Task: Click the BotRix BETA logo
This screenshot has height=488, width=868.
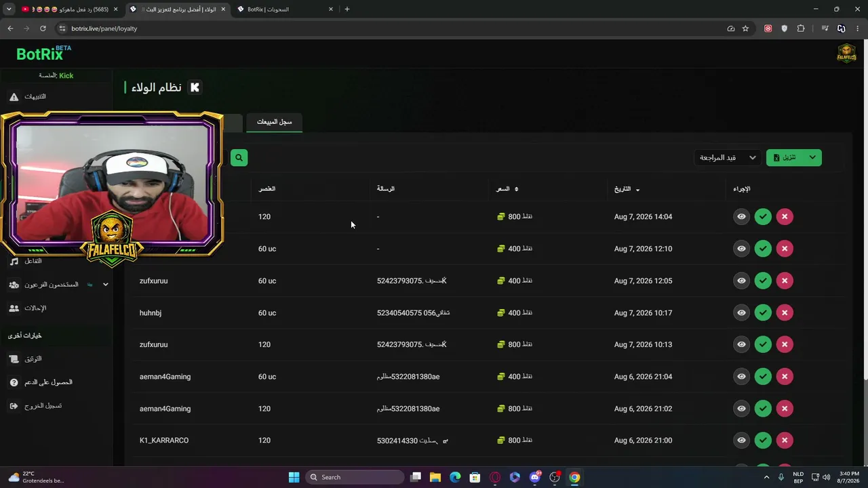Action: 43,54
